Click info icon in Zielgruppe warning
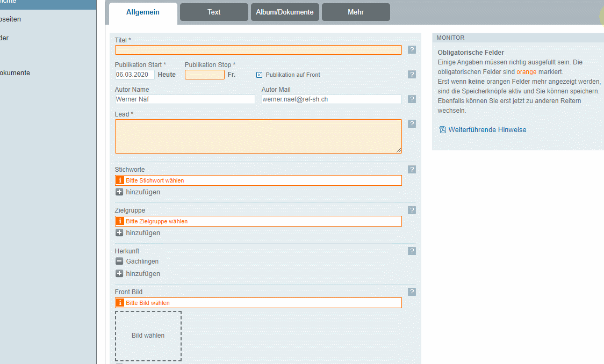The width and height of the screenshot is (604, 364). 120,221
